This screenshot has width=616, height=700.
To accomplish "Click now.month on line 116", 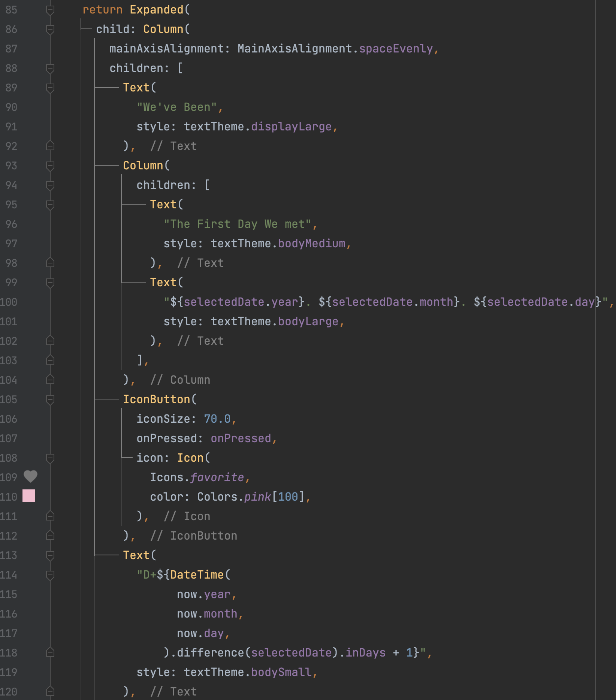I will (x=207, y=614).
